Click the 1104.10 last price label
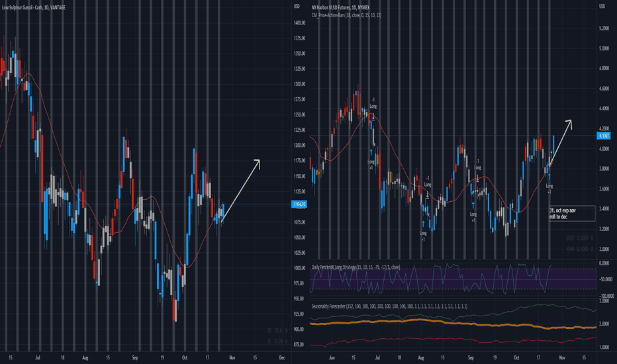Viewport: 617px width, 364px height. tap(299, 205)
